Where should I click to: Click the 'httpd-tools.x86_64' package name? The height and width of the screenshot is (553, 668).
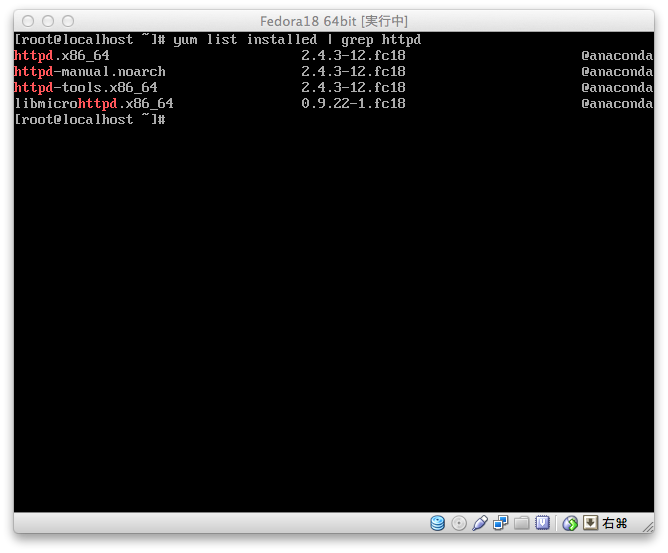[x=86, y=87]
